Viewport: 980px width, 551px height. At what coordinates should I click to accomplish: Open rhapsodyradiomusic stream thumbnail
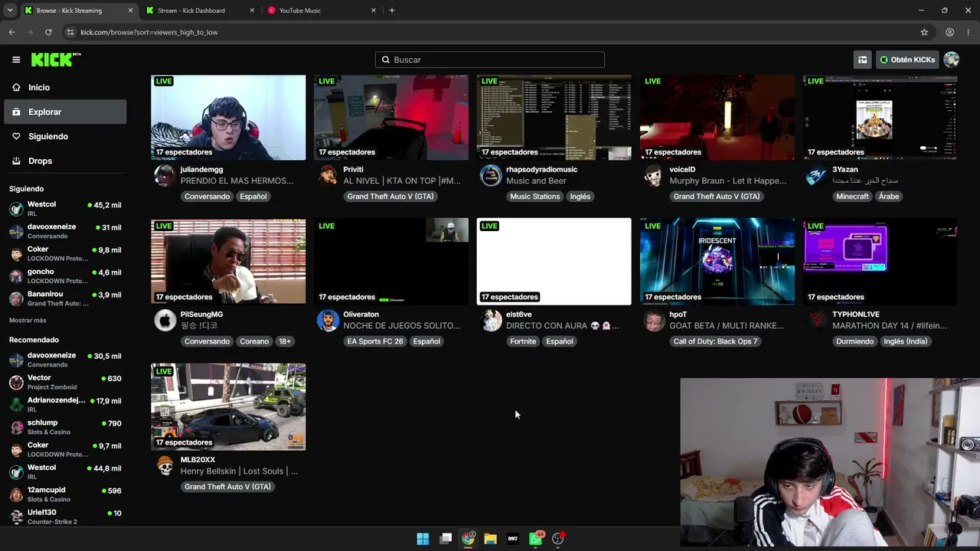click(x=554, y=117)
